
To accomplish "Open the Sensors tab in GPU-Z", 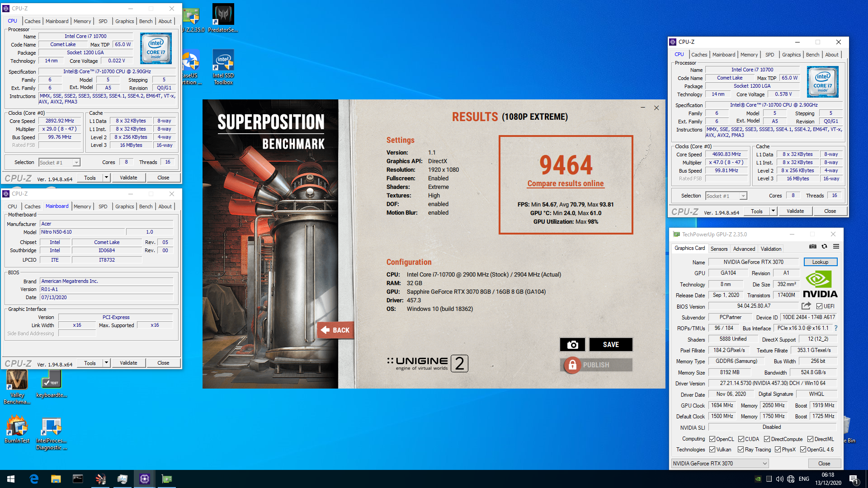I will click(719, 249).
